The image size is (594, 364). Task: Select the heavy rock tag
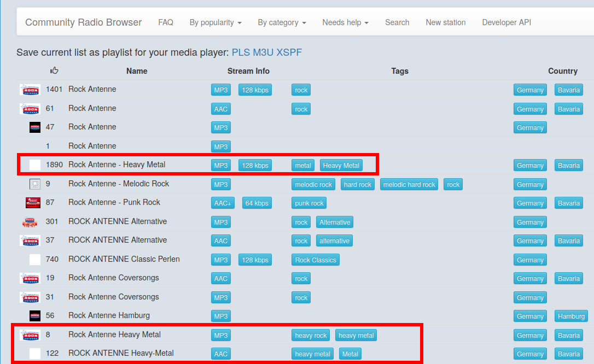tap(311, 335)
